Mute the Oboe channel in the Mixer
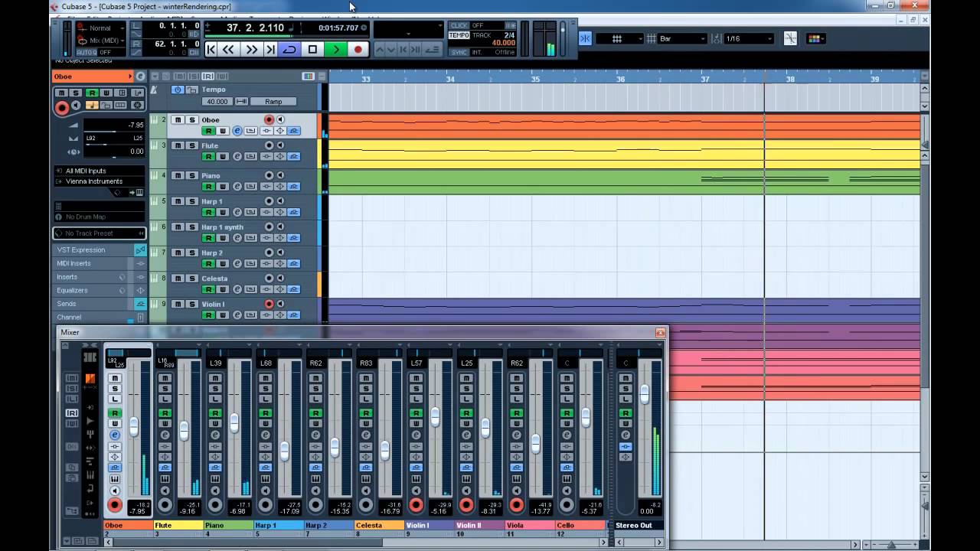980x551 pixels. [x=115, y=378]
